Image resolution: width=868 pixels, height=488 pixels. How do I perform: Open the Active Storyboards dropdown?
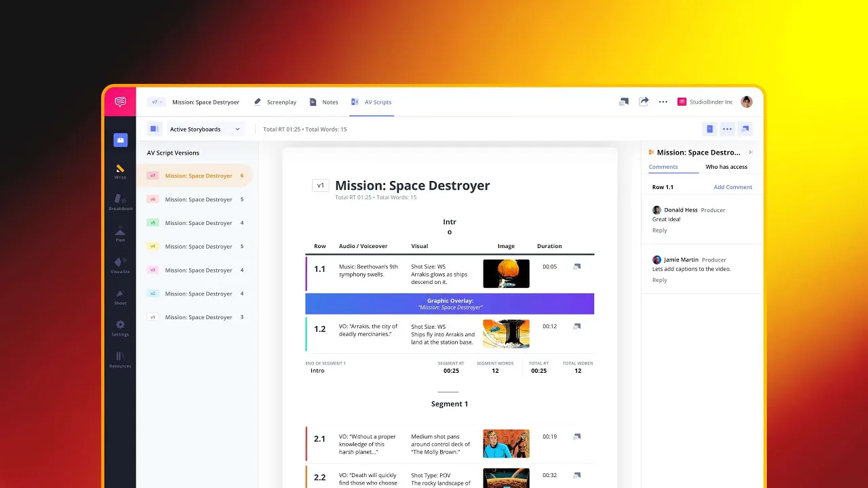point(205,129)
